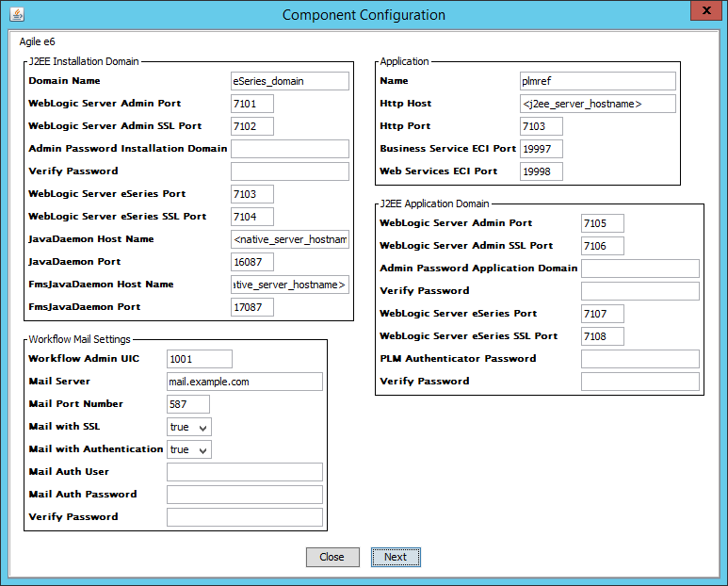Click the PLM Authenticator Password label
728x586 pixels.
pos(458,358)
